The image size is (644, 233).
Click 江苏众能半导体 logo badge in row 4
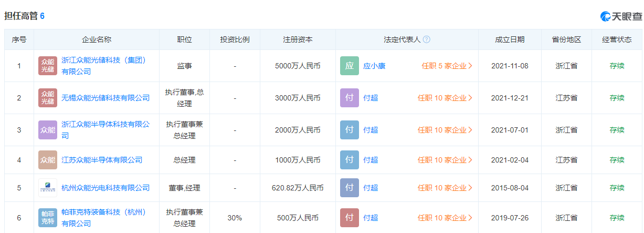pos(48,160)
